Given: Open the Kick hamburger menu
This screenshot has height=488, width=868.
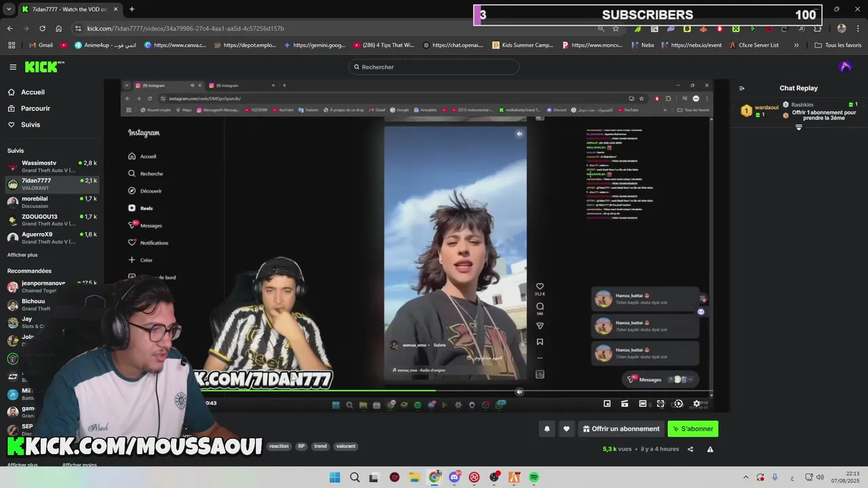Looking at the screenshot, I should [13, 66].
